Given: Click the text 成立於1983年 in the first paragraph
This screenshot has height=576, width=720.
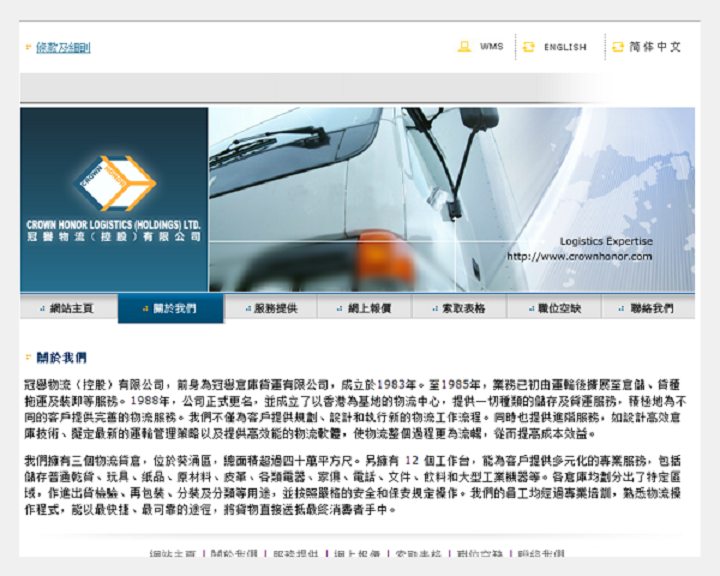Looking at the screenshot, I should click(379, 384).
